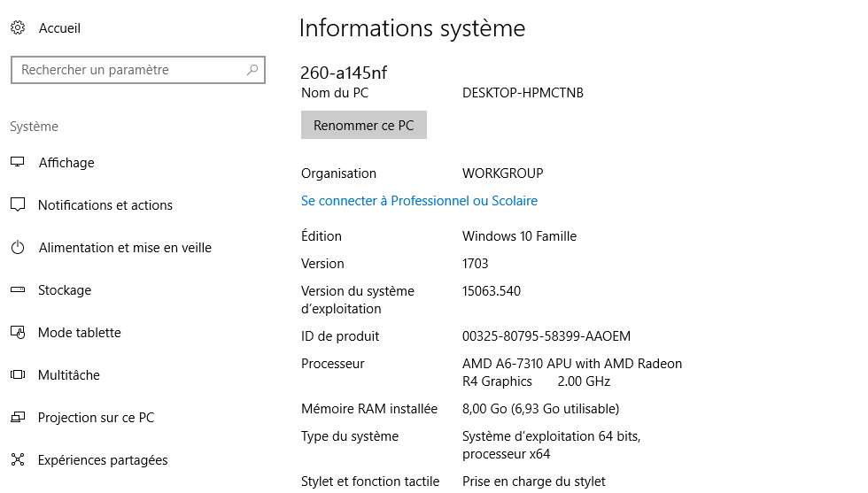The image size is (868, 493).
Task: Click the PC name DESKTOP-HPMCTNB
Action: [x=523, y=93]
